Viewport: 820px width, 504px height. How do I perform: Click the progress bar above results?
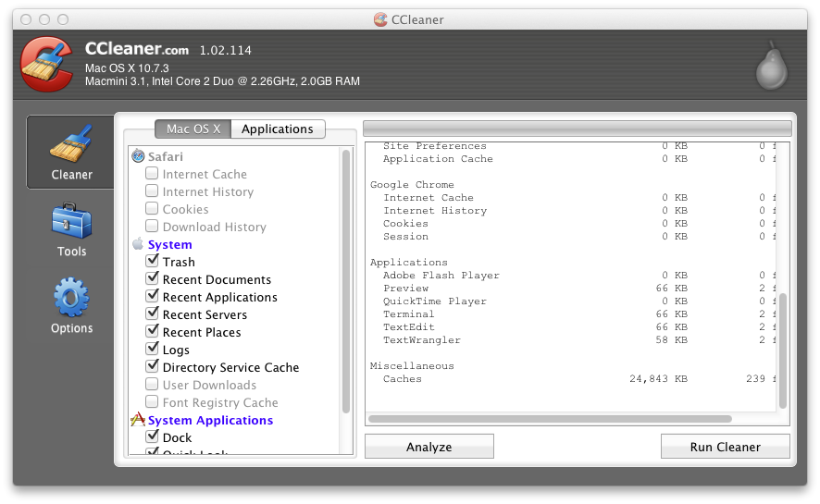pyautogui.click(x=578, y=128)
